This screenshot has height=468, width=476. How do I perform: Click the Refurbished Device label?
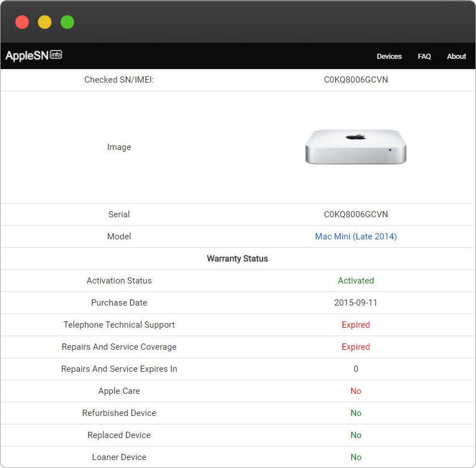point(119,413)
